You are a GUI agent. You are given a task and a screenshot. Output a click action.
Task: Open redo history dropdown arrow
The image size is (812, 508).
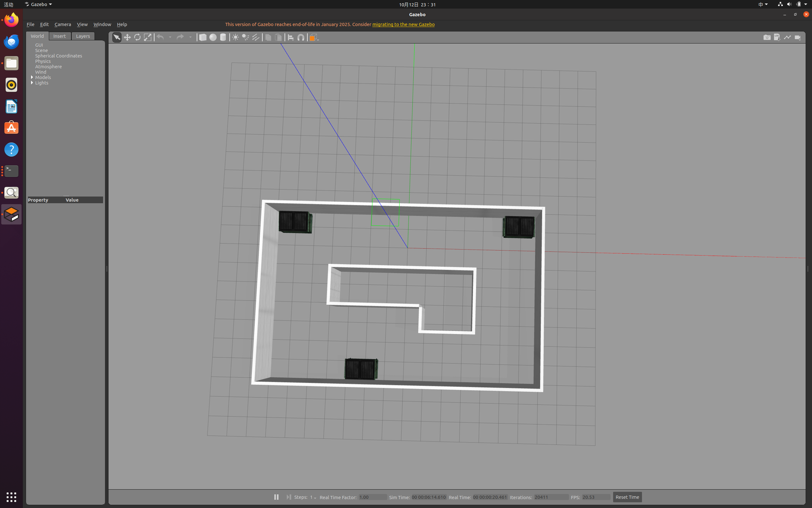190,37
